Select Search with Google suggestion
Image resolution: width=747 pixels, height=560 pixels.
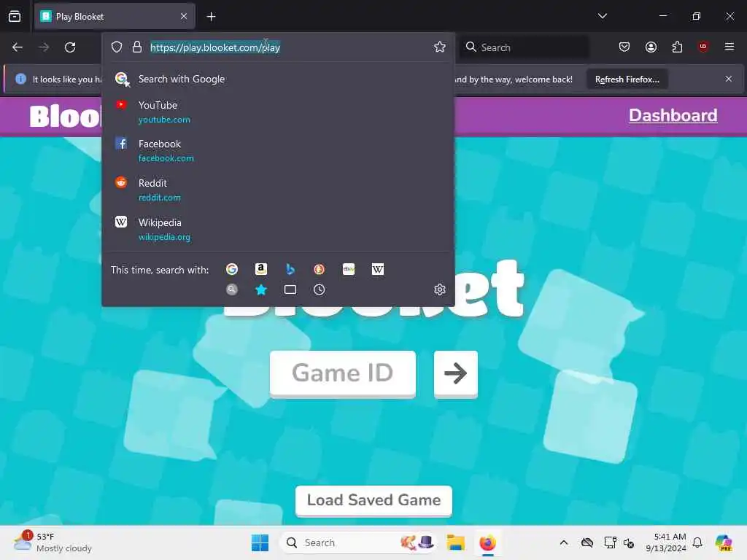(x=278, y=79)
